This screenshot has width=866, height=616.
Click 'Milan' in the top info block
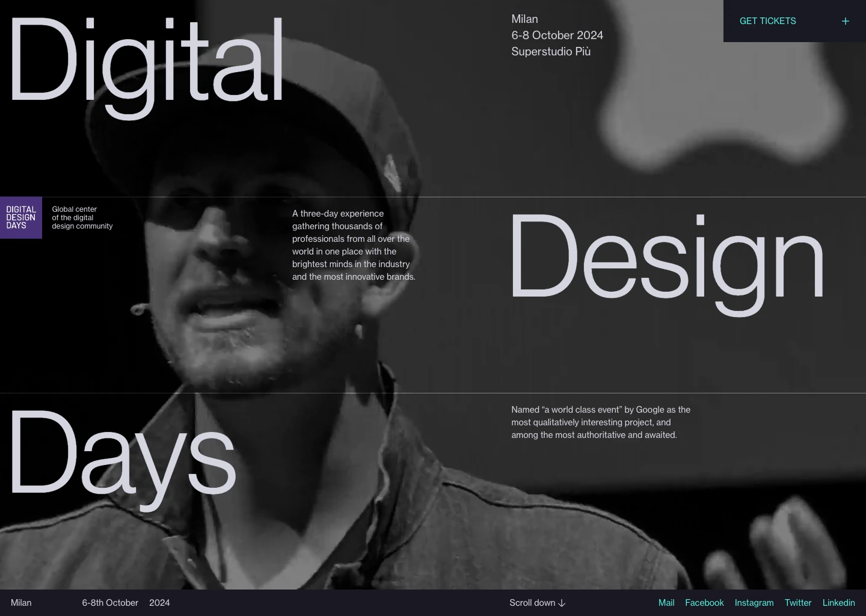524,19
